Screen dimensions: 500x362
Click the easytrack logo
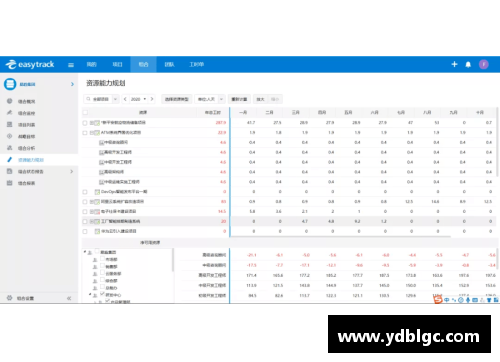tap(30, 64)
